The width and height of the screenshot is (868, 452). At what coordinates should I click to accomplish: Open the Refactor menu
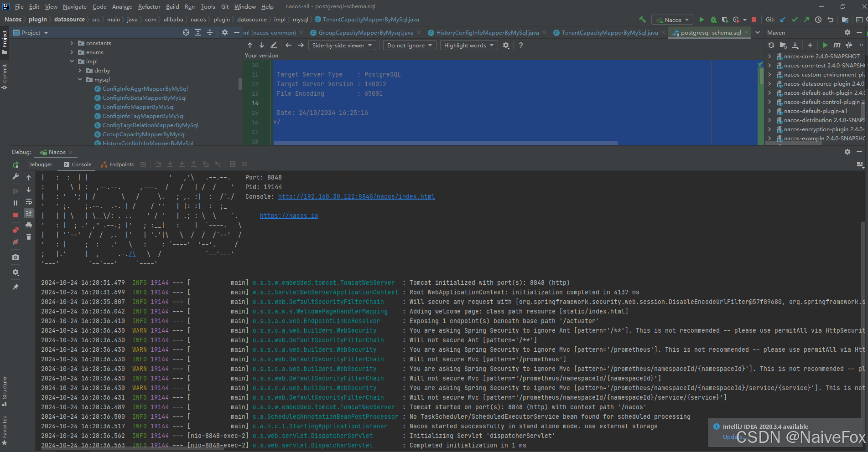tap(149, 6)
